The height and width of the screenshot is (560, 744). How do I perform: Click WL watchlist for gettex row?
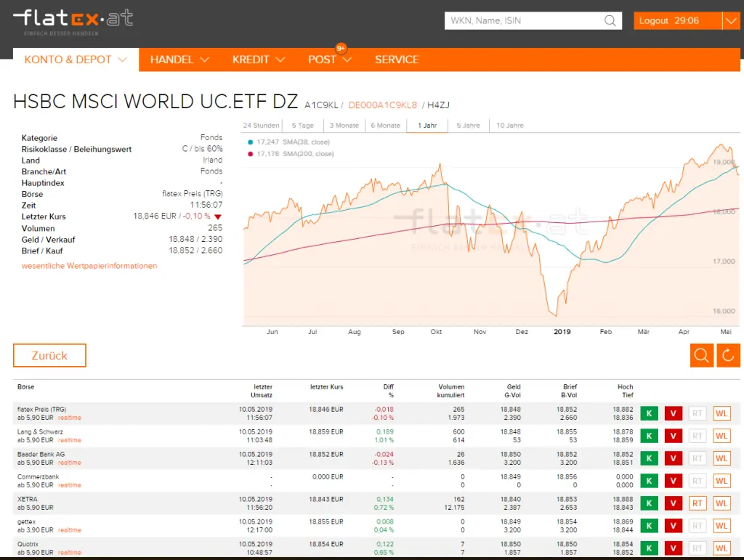point(721,526)
